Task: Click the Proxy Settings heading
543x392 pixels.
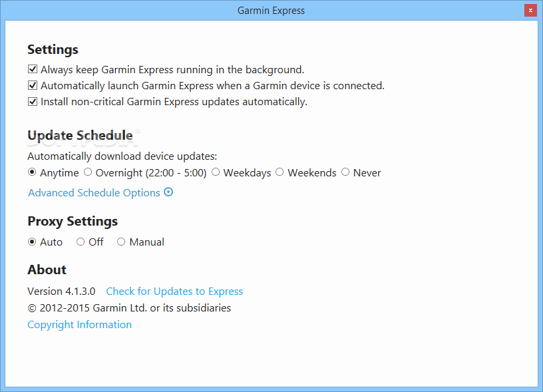Action: coord(73,221)
